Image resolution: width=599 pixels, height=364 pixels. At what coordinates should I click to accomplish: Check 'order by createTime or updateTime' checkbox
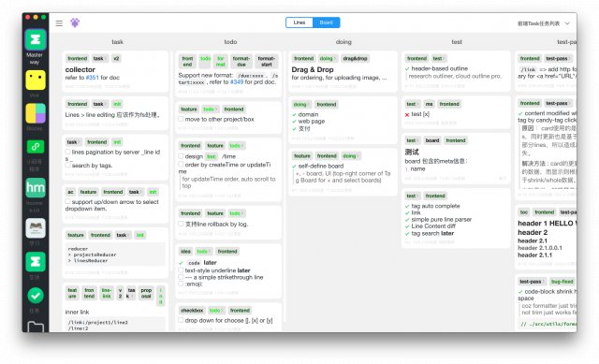(x=181, y=165)
